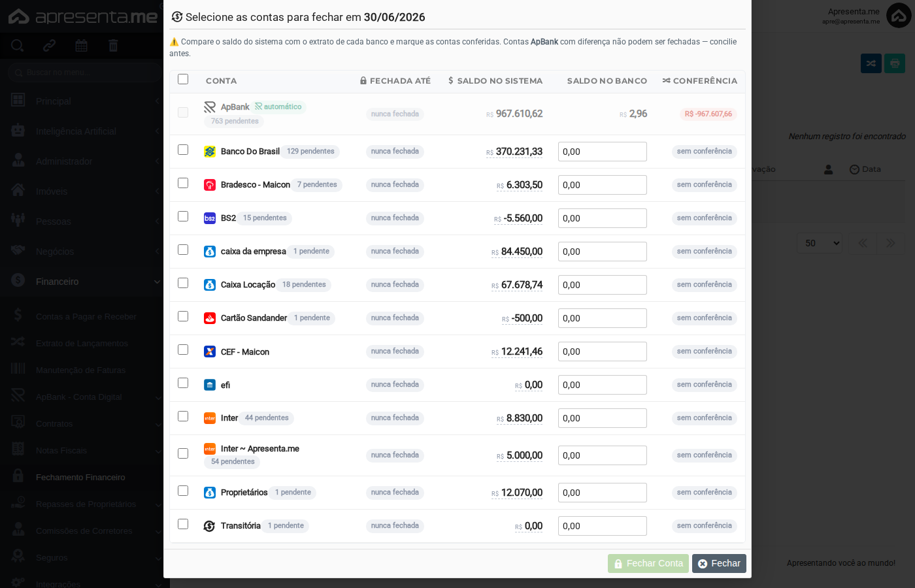915x588 pixels.
Task: Click the Banco Do Brasil bank logo
Action: point(210,152)
